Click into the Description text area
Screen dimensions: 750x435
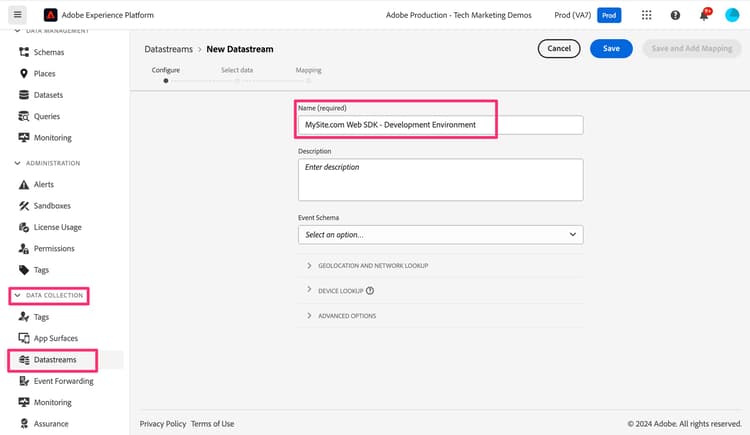point(440,179)
